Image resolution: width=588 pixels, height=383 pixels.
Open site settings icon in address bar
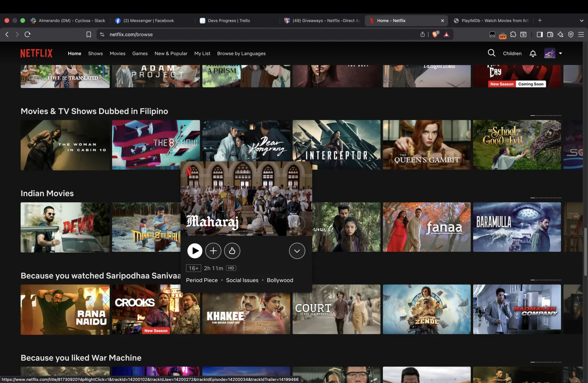tap(102, 34)
